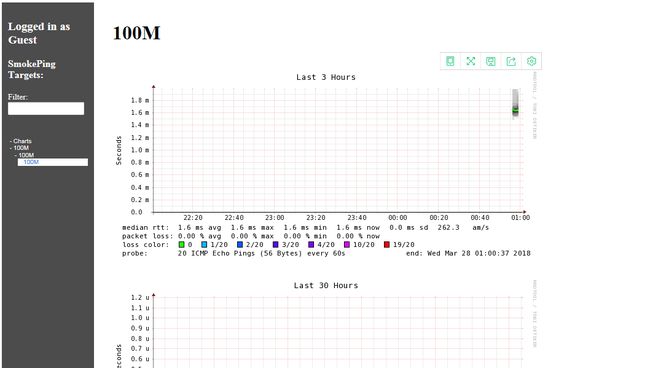Click the 100M page heading
This screenshot has width=650, height=368.
(136, 33)
